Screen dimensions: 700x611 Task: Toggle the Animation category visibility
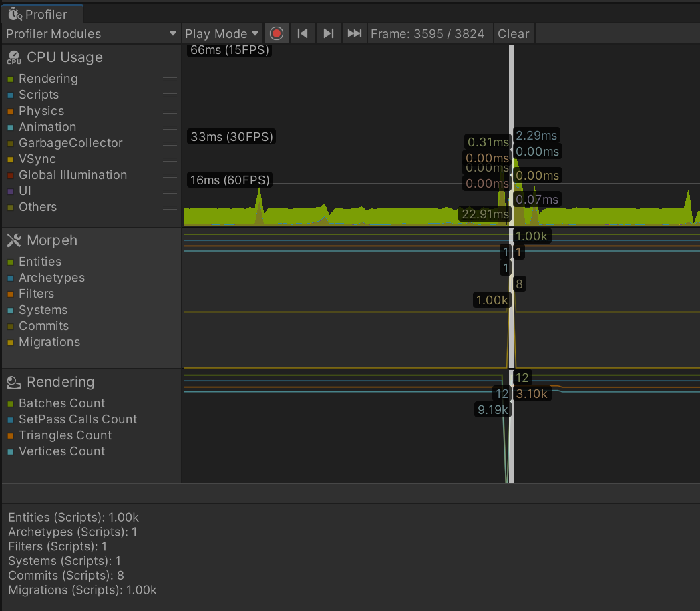pos(10,128)
